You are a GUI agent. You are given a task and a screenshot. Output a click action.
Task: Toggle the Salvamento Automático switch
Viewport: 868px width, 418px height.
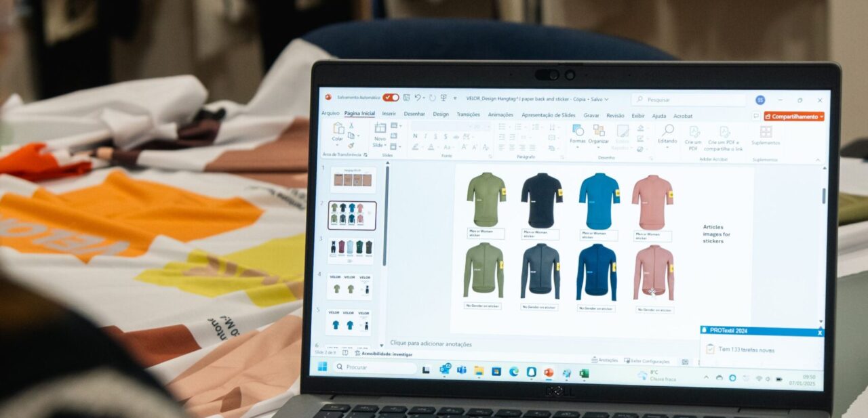click(x=391, y=98)
